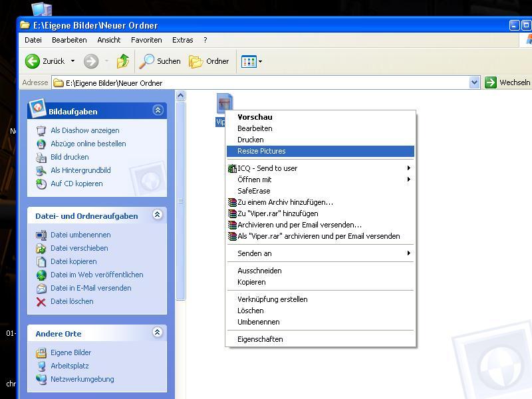The width and height of the screenshot is (532, 399).
Task: Choose SafeErase in the context menu
Action: click(x=321, y=191)
